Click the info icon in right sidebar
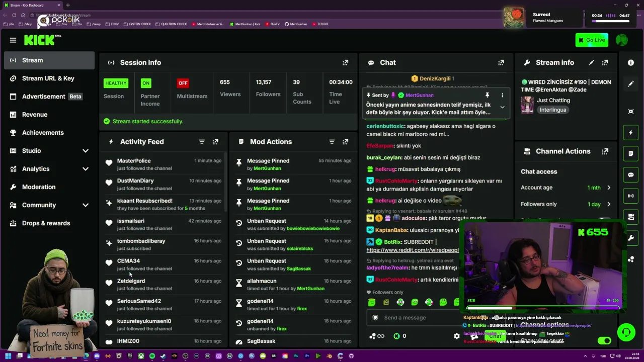 [x=631, y=62]
